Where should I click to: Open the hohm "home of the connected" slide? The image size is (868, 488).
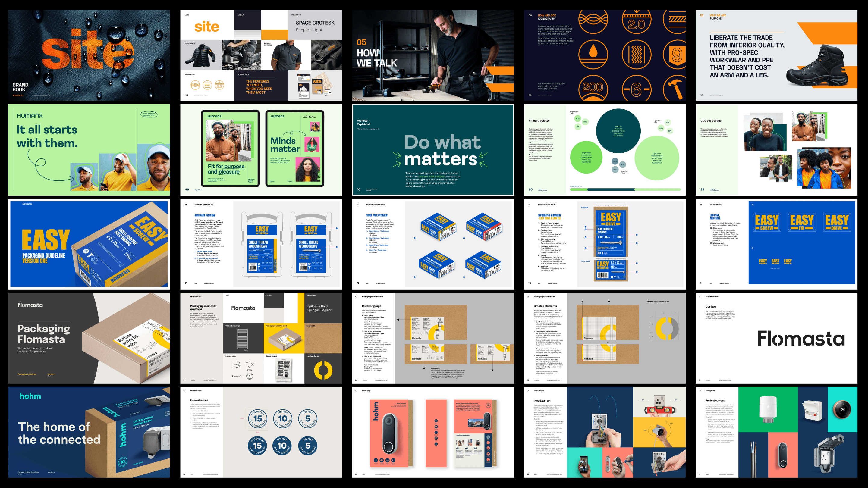tap(89, 432)
